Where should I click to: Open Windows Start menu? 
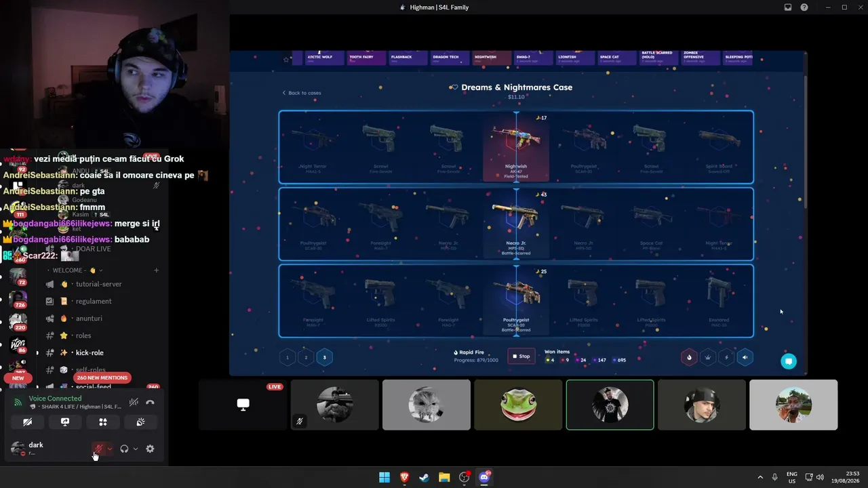[384, 477]
